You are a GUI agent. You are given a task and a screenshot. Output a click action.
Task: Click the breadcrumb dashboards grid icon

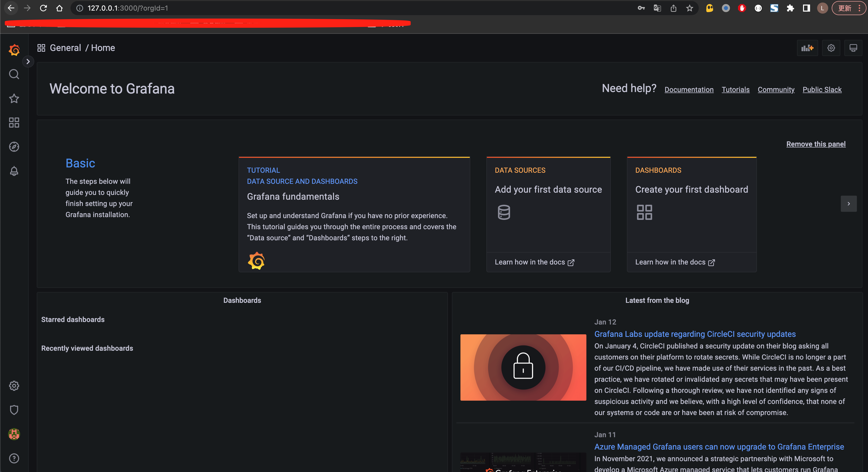41,48
